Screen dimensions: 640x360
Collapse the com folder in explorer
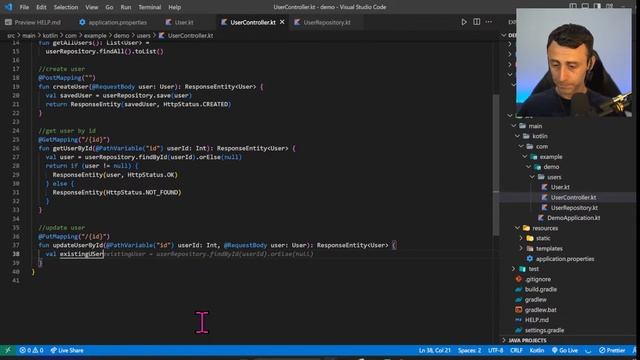(521, 146)
